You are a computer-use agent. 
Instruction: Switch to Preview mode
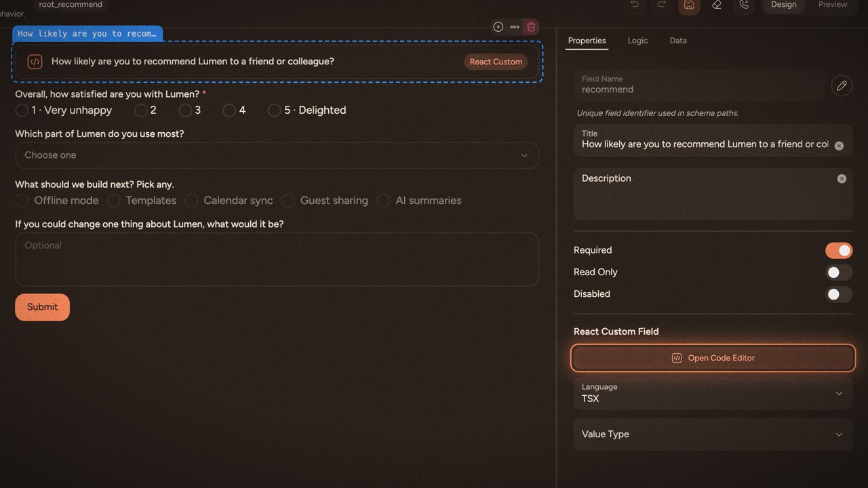(833, 5)
